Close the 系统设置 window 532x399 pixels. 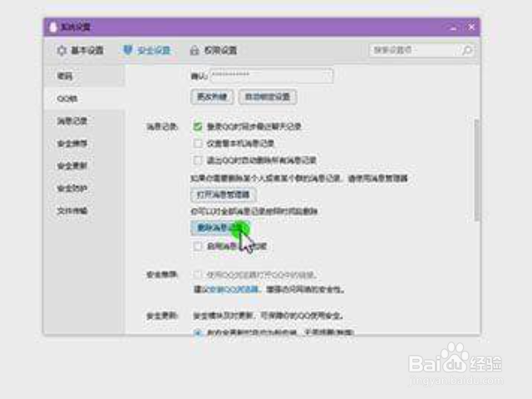(471, 27)
